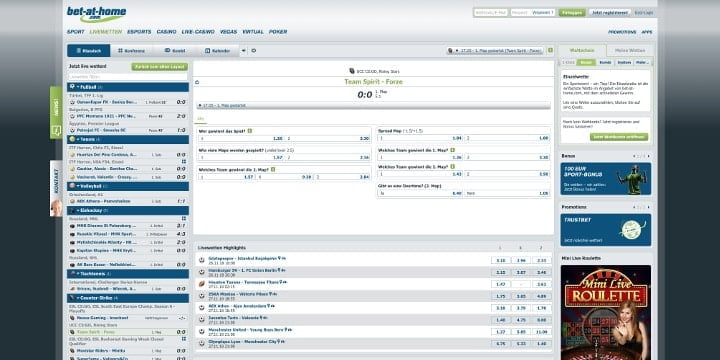The image size is (720, 360).
Task: Select 'Nein' odds for Overtime bet
Action: (x=507, y=193)
